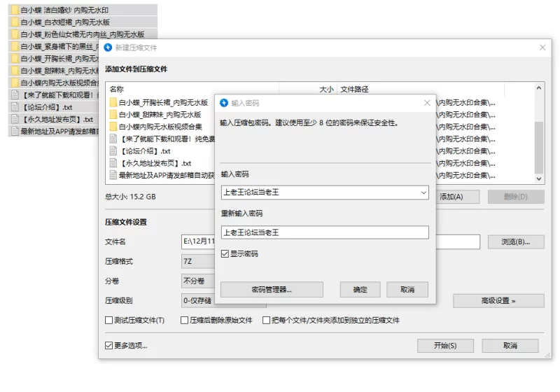Screen dimensions: 560x392
Task: Close the 输入密码 dialog with X
Action: coord(427,103)
